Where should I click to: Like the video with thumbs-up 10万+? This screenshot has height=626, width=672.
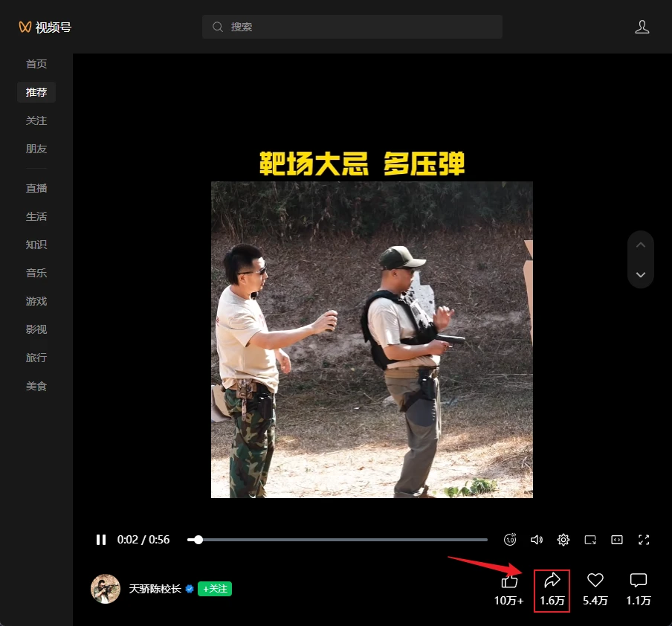(509, 590)
